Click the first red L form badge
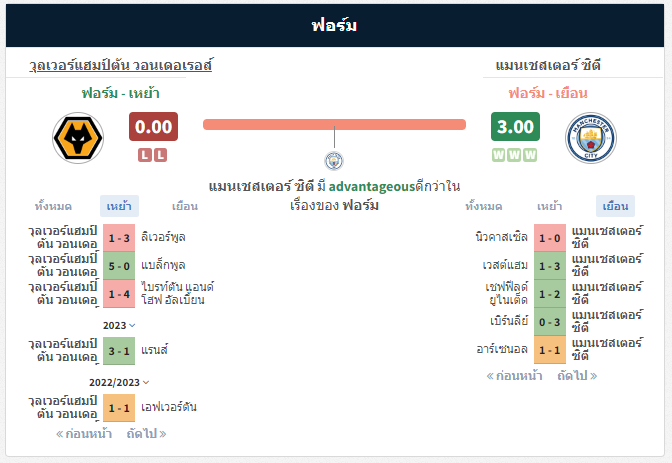672x463 pixels. (x=145, y=155)
